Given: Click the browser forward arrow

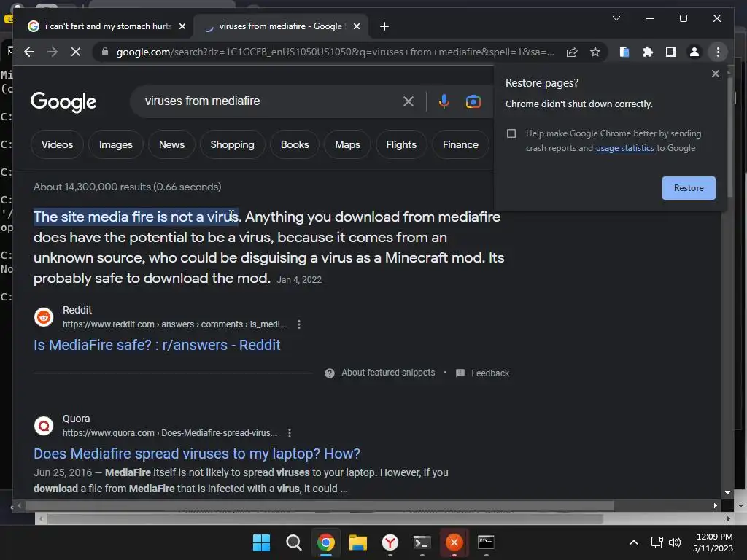Looking at the screenshot, I should point(53,52).
